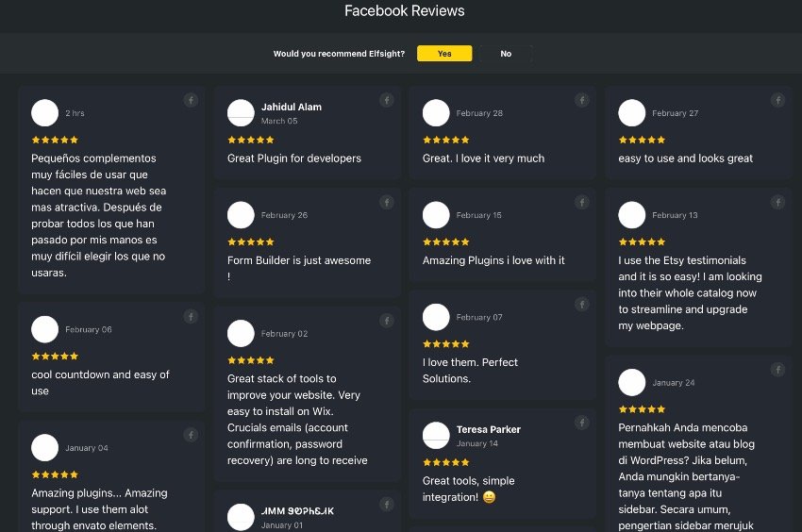The height and width of the screenshot is (532, 802).
Task: Click the five-star rating on February 07 review
Action: pyautogui.click(x=446, y=344)
